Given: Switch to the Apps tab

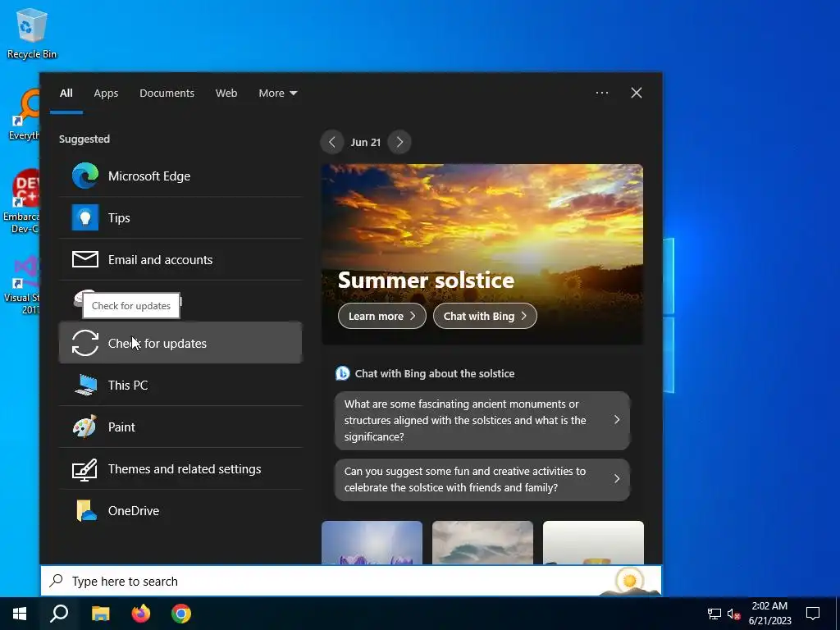Looking at the screenshot, I should click(106, 94).
